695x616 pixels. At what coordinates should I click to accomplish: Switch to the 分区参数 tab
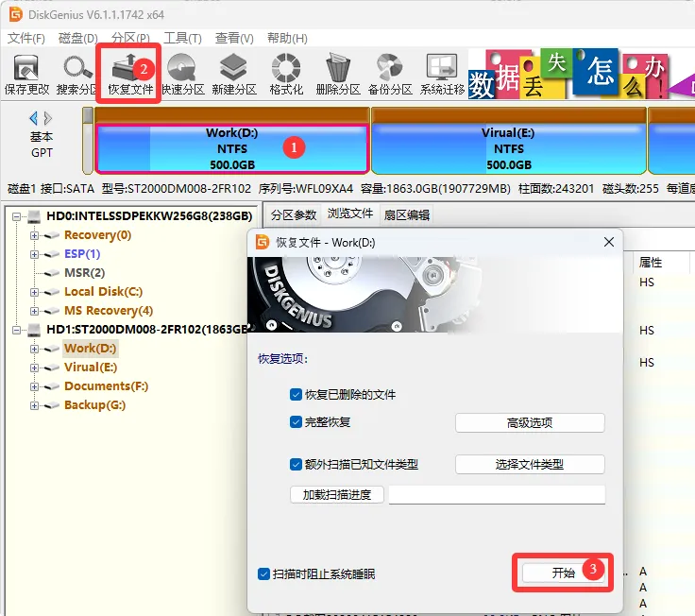(x=294, y=215)
